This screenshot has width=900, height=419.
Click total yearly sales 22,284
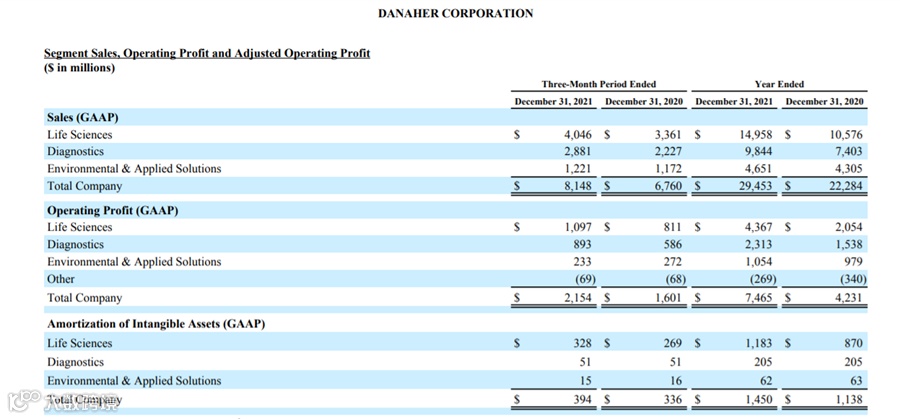pos(846,186)
